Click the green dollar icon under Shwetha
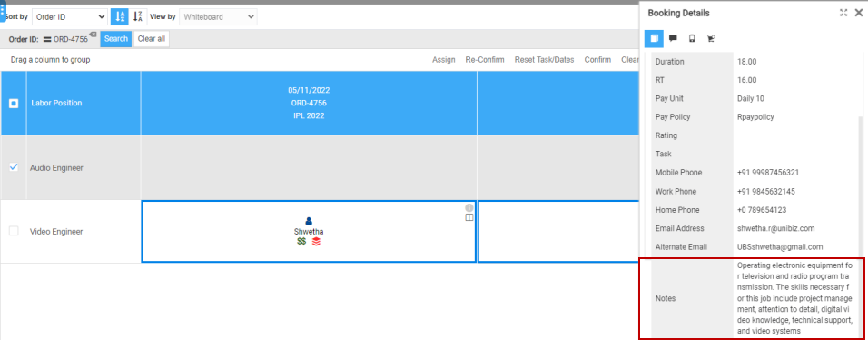Screen dimensions: 868x340 [x=301, y=241]
